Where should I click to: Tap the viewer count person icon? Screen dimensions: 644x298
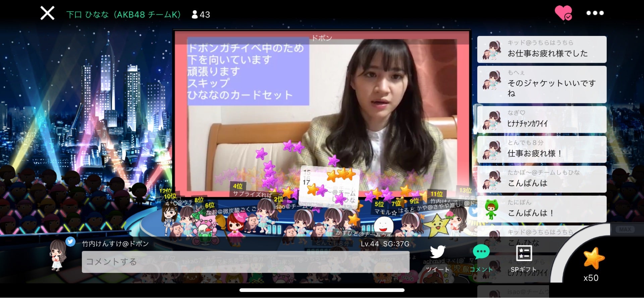(x=195, y=14)
